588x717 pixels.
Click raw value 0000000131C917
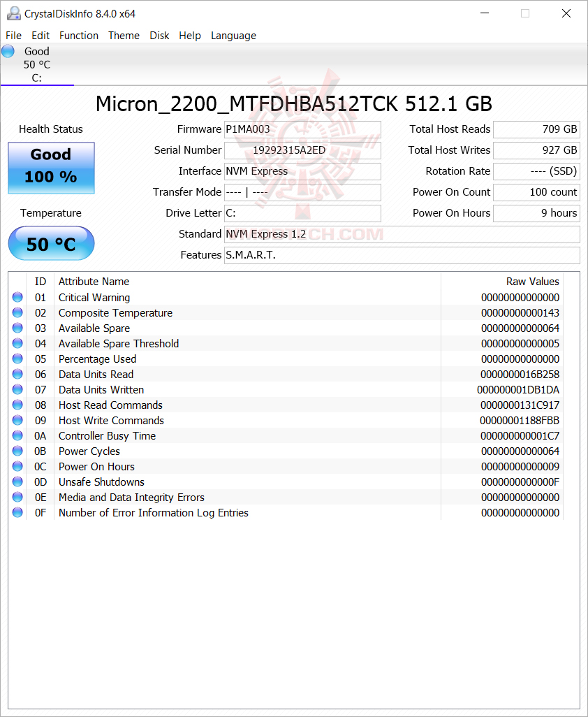point(520,405)
